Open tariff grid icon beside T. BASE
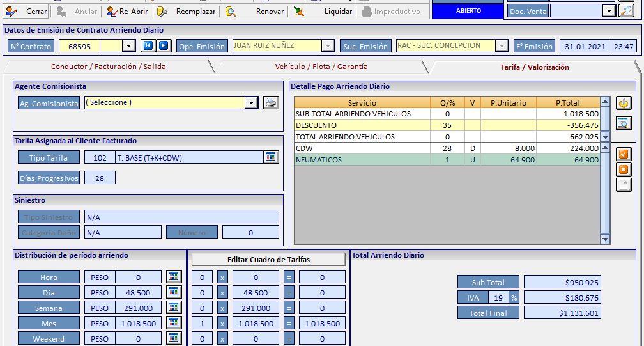Image resolution: width=644 pixels, height=346 pixels. (x=271, y=157)
